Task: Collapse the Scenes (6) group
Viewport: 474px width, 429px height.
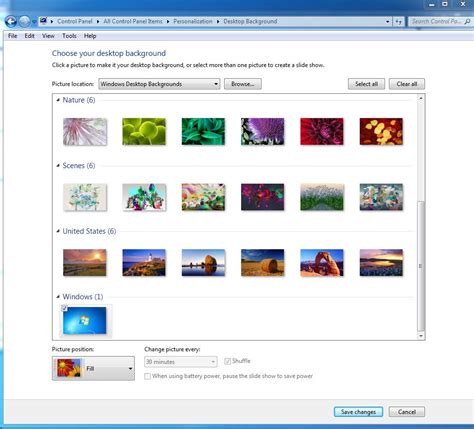Action: coord(58,166)
